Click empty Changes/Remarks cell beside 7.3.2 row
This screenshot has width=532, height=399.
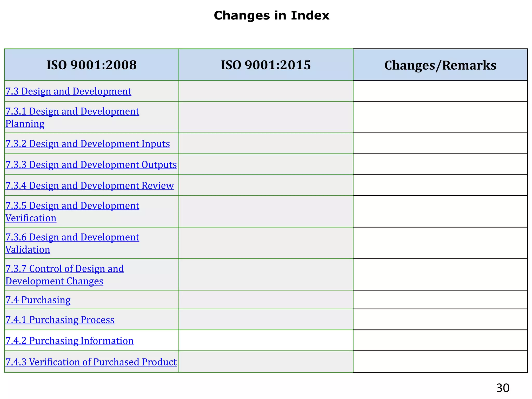440,143
